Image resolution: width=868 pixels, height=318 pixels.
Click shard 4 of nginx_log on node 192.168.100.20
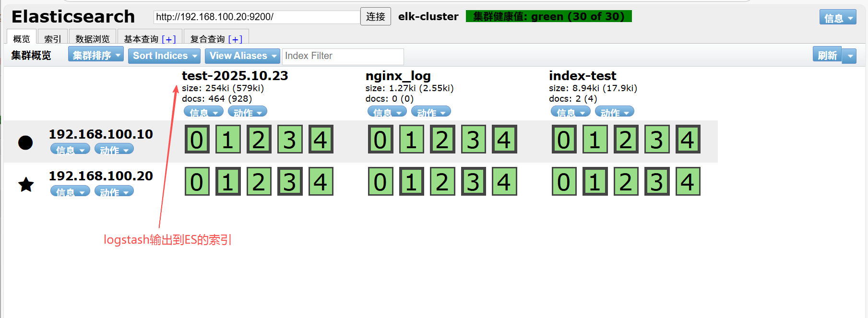[x=504, y=181]
